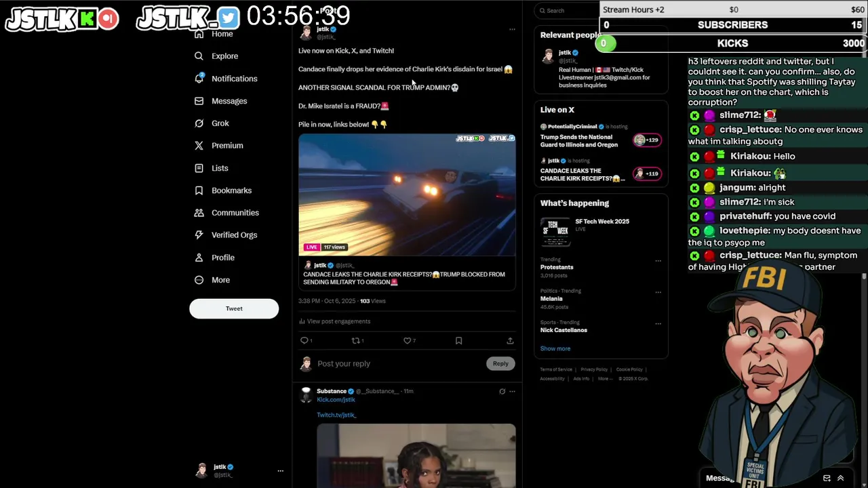Click the View post engagements chart icon
The height and width of the screenshot is (488, 868).
(x=302, y=321)
